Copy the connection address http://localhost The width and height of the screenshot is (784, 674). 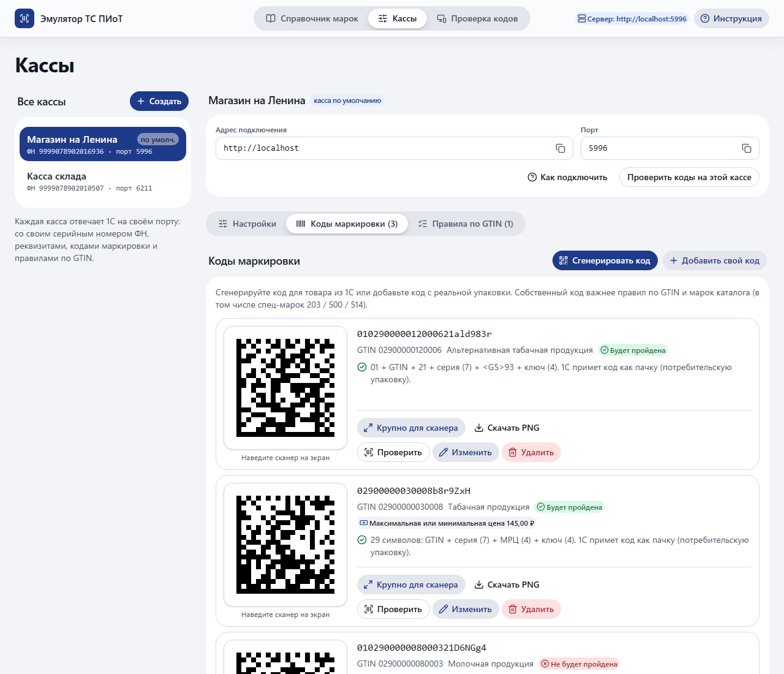click(x=560, y=148)
